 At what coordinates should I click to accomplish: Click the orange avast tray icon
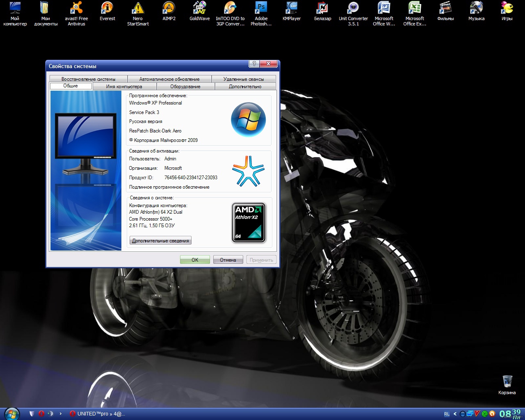pos(492,414)
